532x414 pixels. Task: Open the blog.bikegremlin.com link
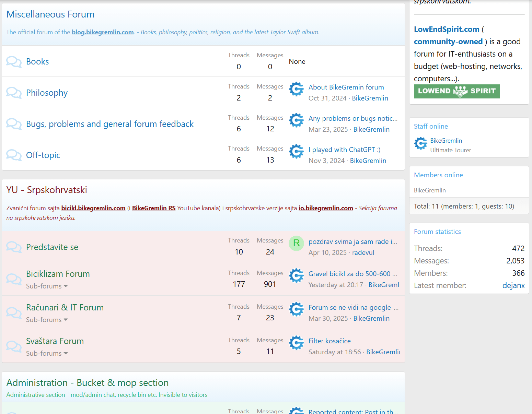[x=103, y=32]
